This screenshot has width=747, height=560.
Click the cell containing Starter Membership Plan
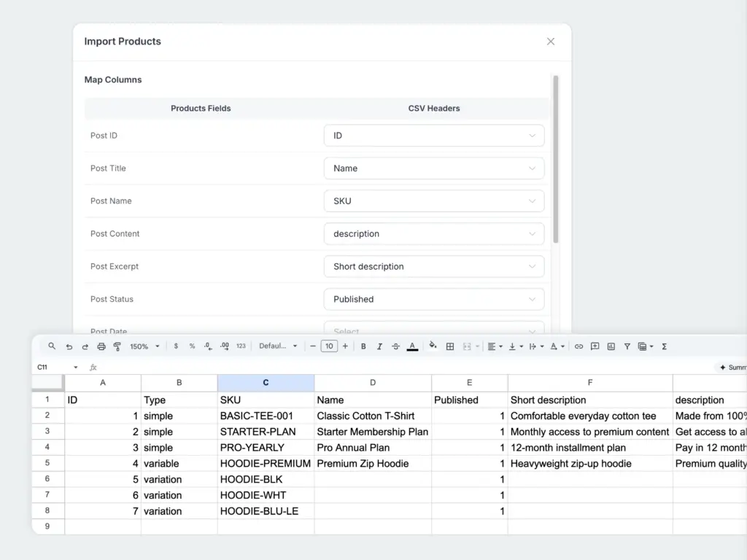click(373, 432)
